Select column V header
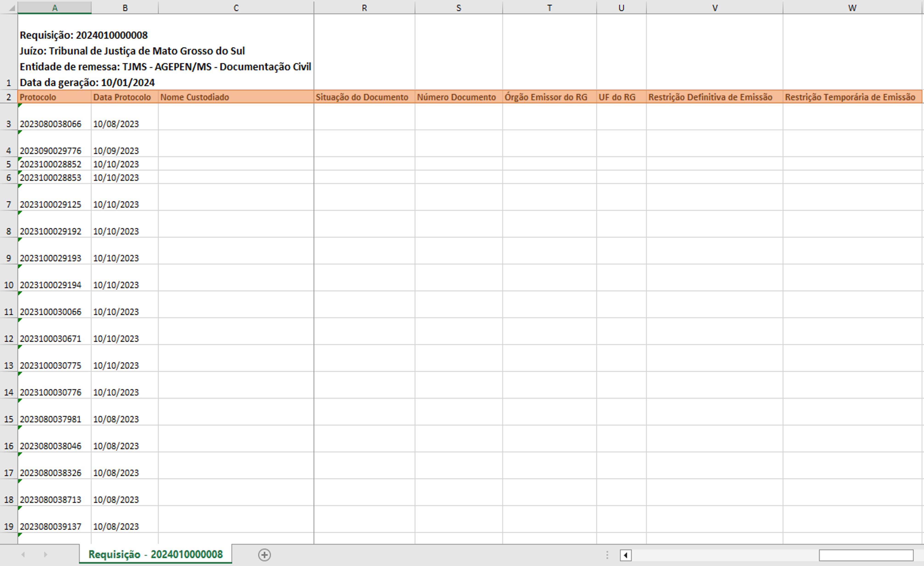 (715, 8)
